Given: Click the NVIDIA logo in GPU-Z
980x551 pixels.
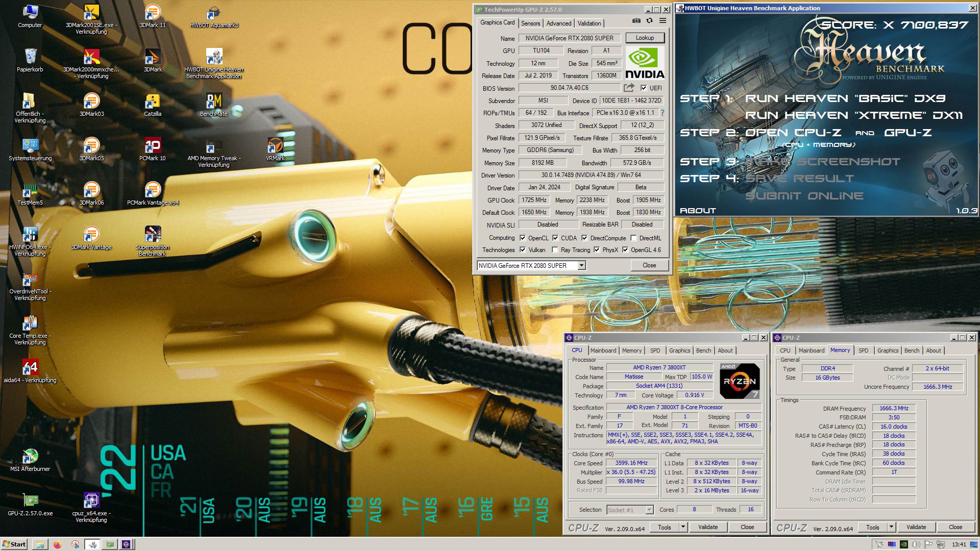Looking at the screenshot, I should click(645, 63).
